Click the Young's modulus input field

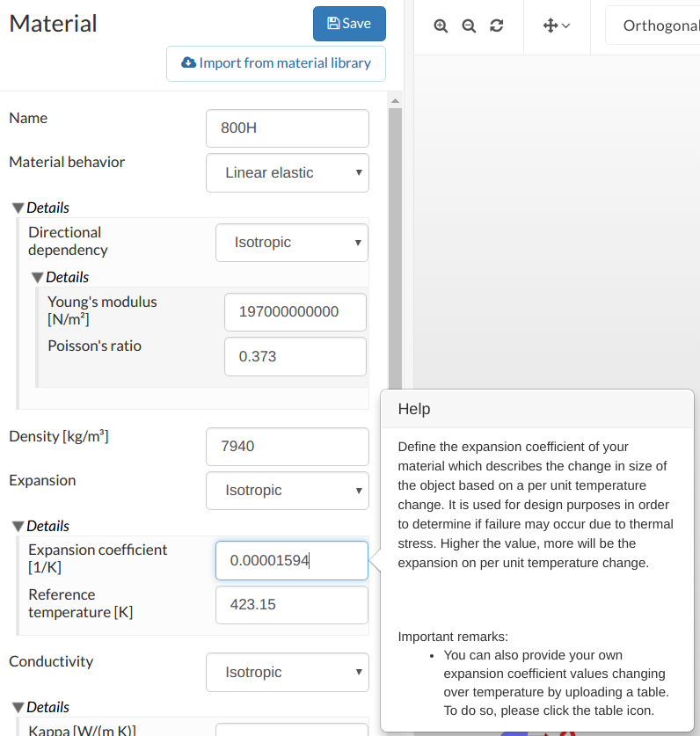(x=295, y=312)
